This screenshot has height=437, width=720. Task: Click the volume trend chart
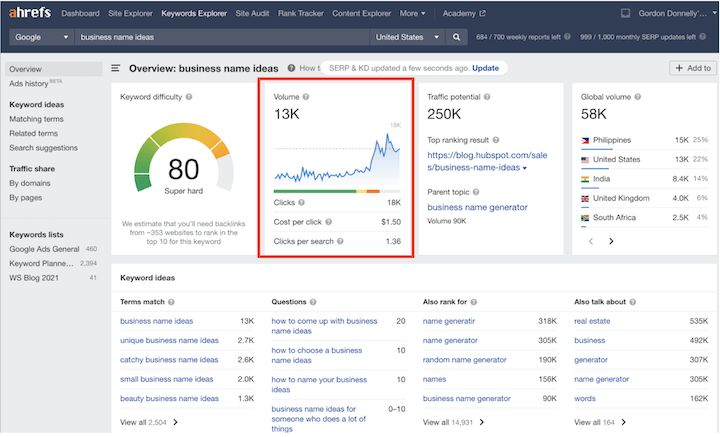(x=337, y=158)
